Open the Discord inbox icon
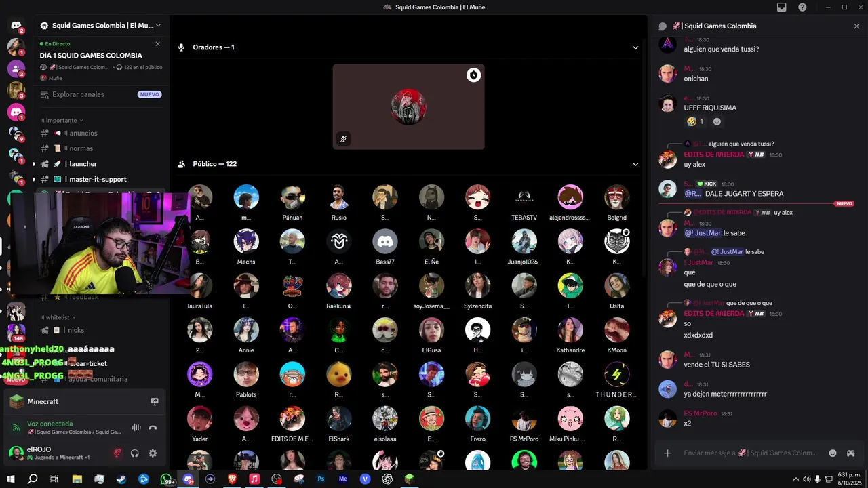 tap(782, 7)
